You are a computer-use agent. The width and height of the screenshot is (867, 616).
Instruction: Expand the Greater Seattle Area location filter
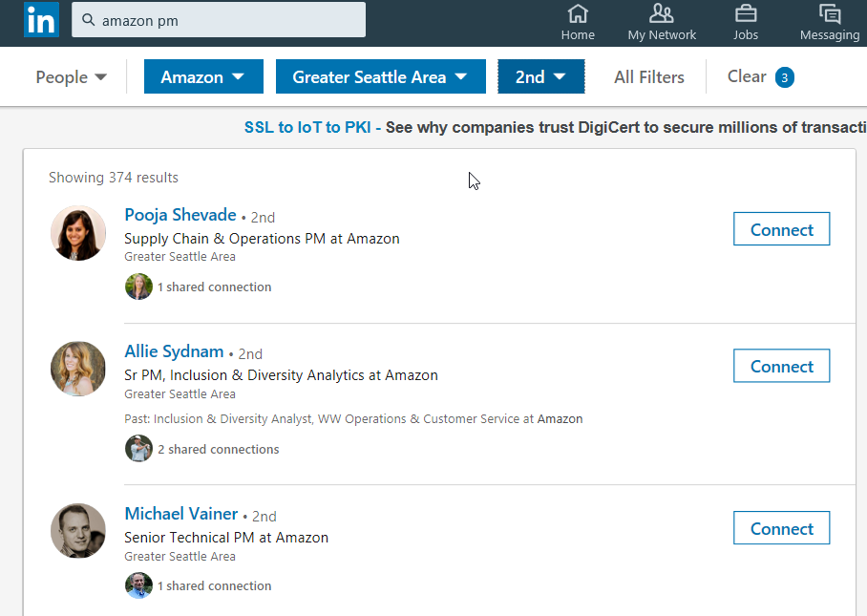click(380, 76)
